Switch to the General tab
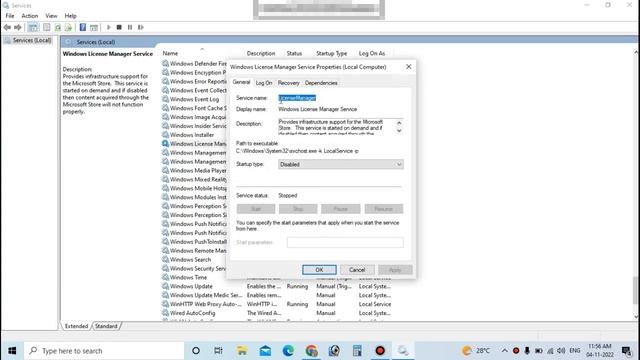Image resolution: width=640 pixels, height=360 pixels. click(x=241, y=82)
